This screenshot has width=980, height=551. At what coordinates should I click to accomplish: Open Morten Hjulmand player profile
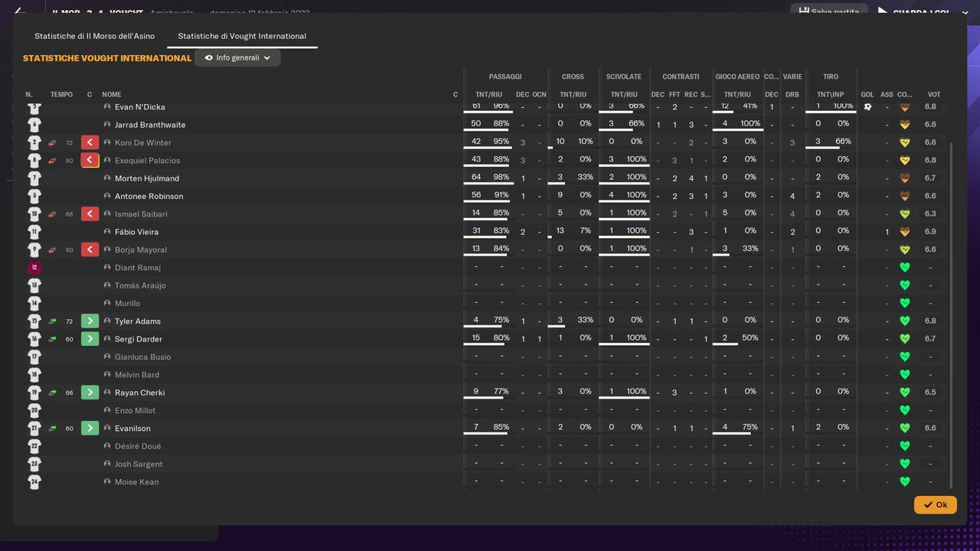click(147, 178)
